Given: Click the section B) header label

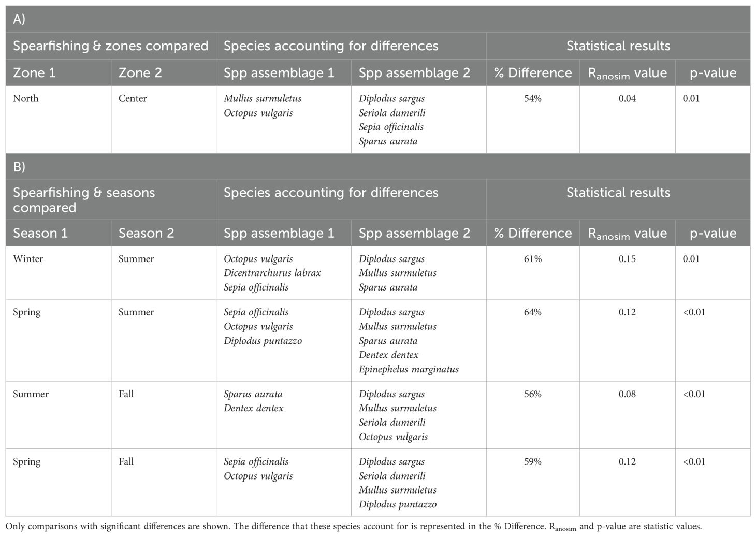Looking at the screenshot, I should pos(19,166).
